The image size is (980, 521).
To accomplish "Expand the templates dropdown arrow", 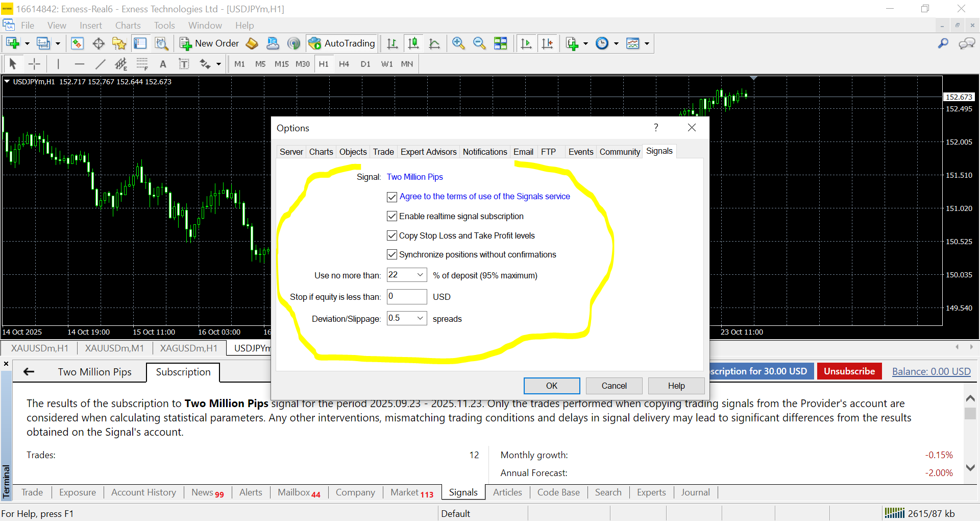I will coord(647,43).
